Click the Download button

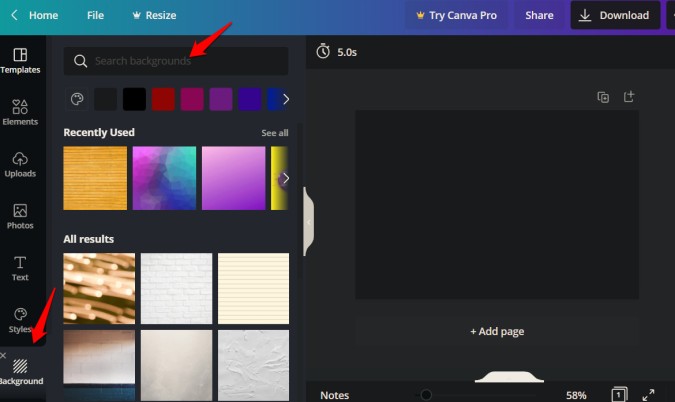pyautogui.click(x=614, y=15)
